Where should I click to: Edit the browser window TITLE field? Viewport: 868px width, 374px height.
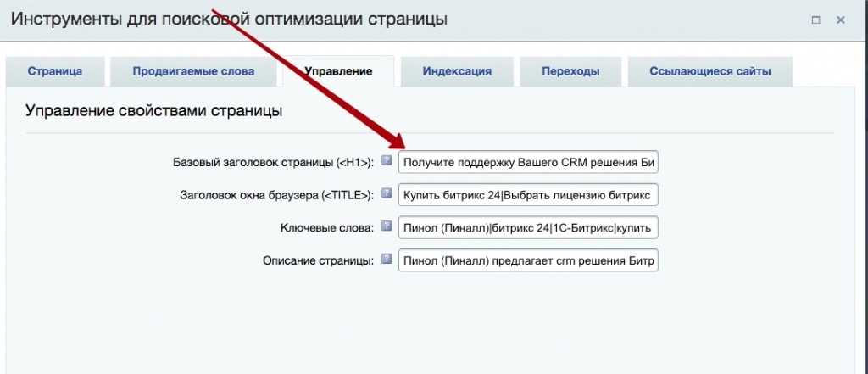[x=528, y=195]
